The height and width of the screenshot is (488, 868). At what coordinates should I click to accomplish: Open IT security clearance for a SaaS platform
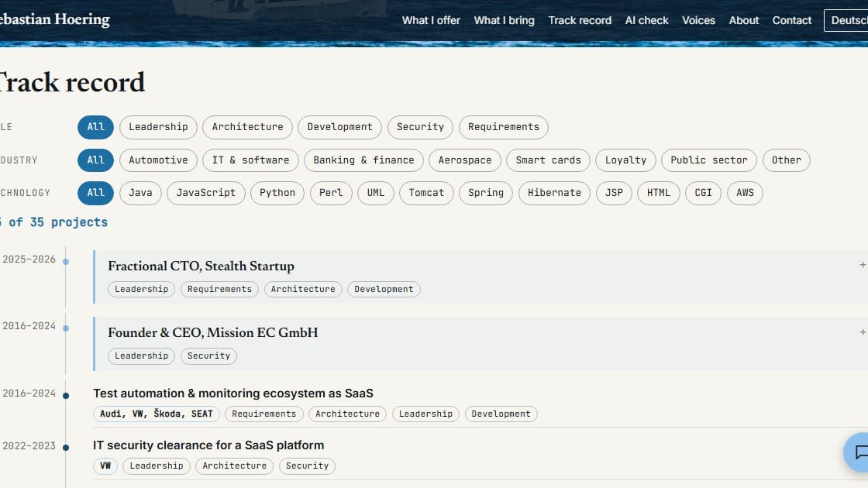[x=208, y=445]
